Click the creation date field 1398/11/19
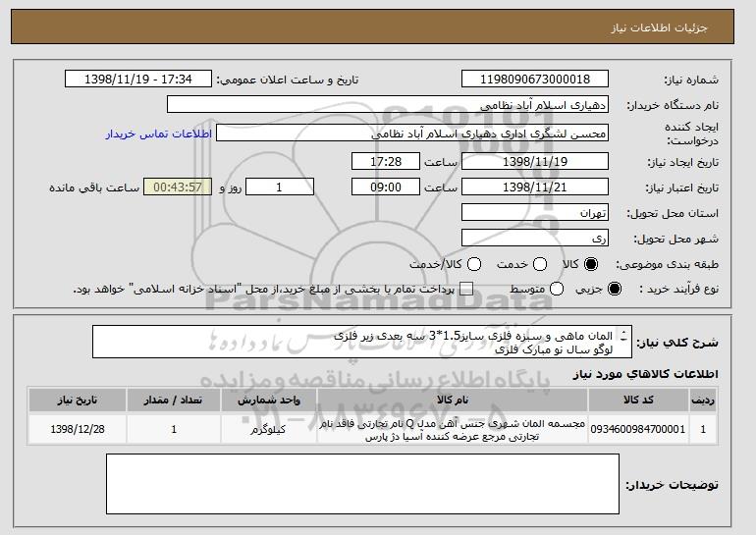This screenshot has width=756, height=535. [535, 161]
